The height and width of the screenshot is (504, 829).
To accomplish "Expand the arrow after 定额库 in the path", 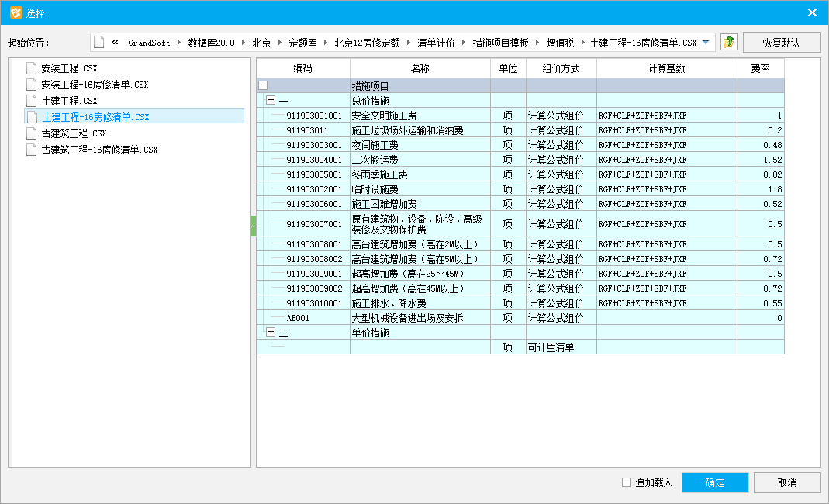I will [x=325, y=43].
